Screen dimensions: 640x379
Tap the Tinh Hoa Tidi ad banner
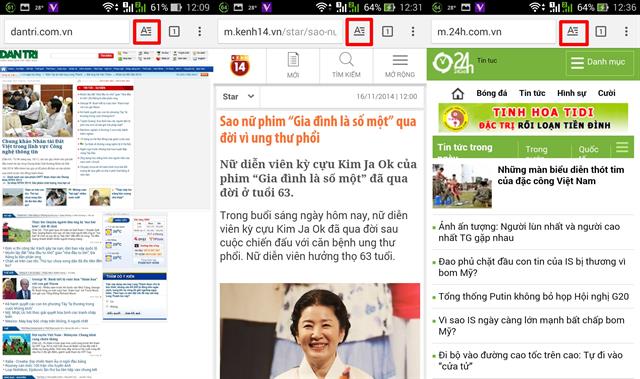pos(533,118)
